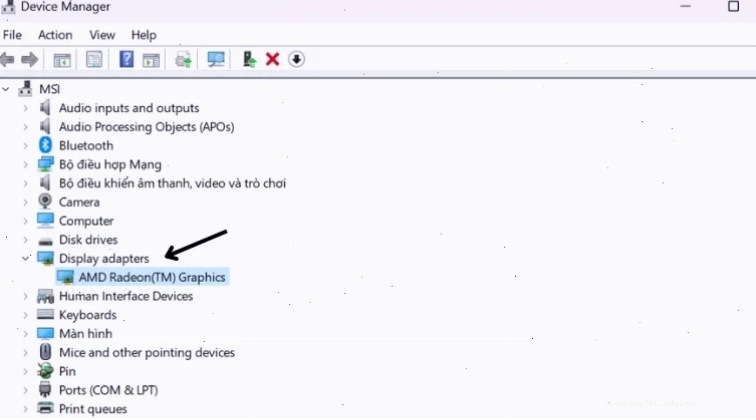The width and height of the screenshot is (756, 420).
Task: Select the Print queues label
Action: [x=93, y=409]
